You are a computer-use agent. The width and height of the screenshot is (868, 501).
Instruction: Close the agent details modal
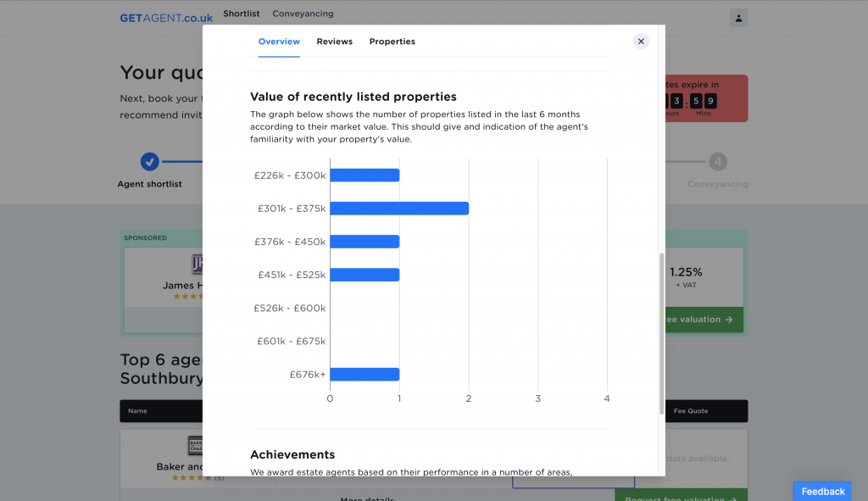641,42
